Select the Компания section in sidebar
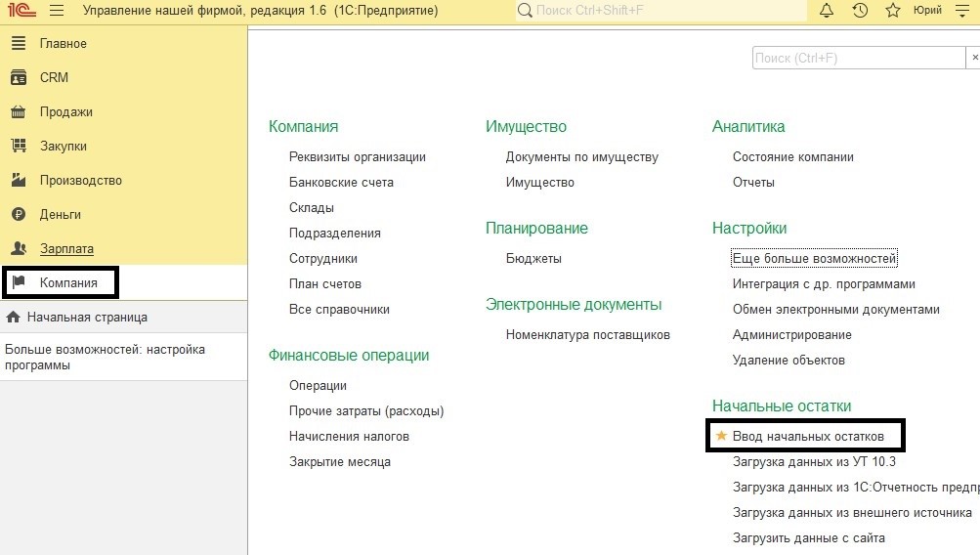Viewport: 980px width, 555px height. [68, 282]
